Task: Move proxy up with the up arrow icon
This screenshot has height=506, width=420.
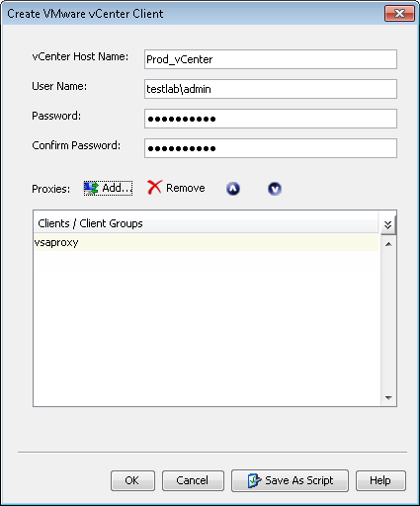Action: 233,189
